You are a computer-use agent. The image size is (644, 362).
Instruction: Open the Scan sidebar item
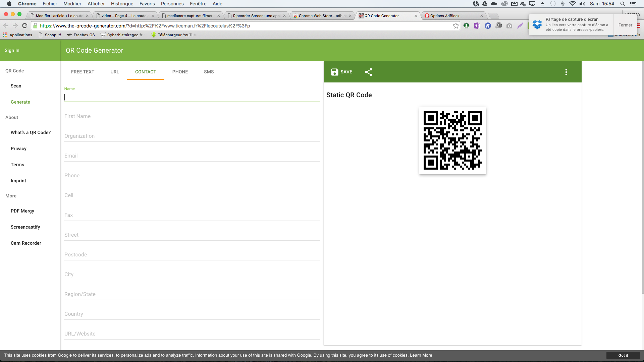(16, 86)
